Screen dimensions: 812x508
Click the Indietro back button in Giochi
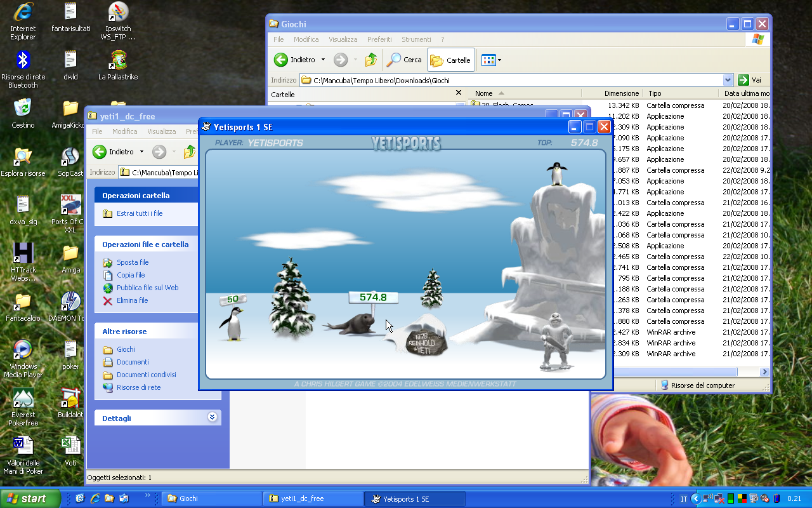click(296, 60)
